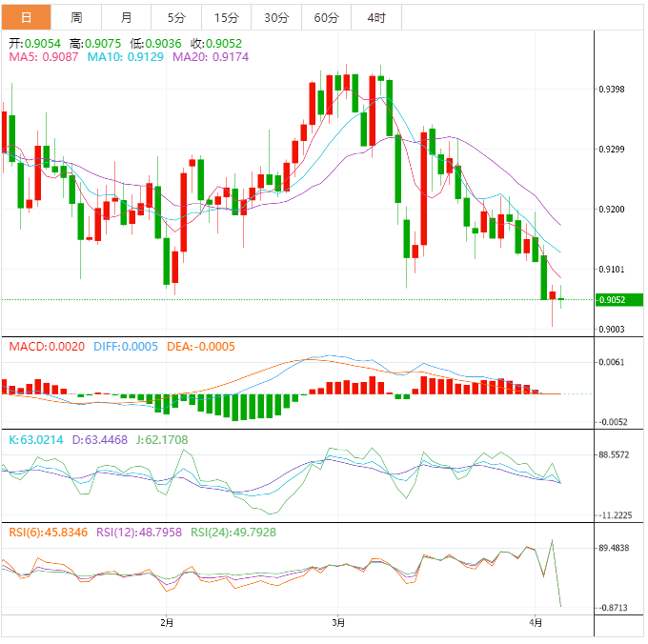Click the 3月 marker on time axis
Image resolution: width=648 pixels, height=644 pixels.
tap(338, 623)
